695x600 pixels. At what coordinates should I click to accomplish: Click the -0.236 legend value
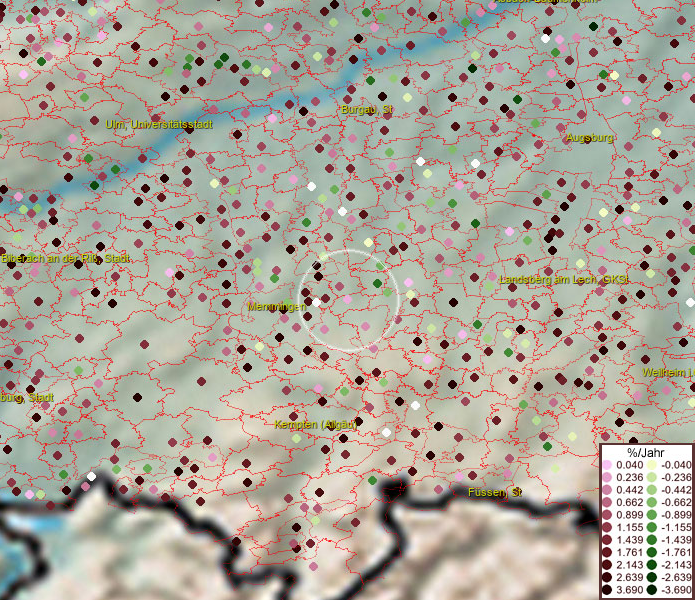pos(676,477)
